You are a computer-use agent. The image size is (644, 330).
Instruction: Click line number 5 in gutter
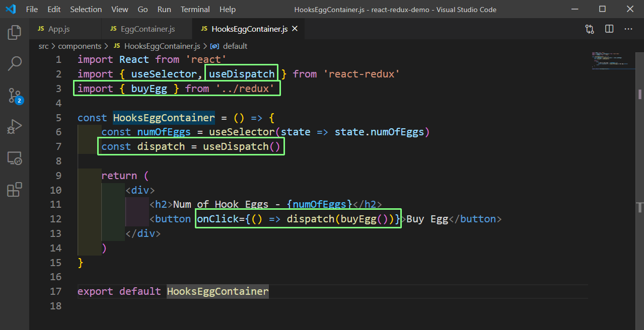click(58, 118)
